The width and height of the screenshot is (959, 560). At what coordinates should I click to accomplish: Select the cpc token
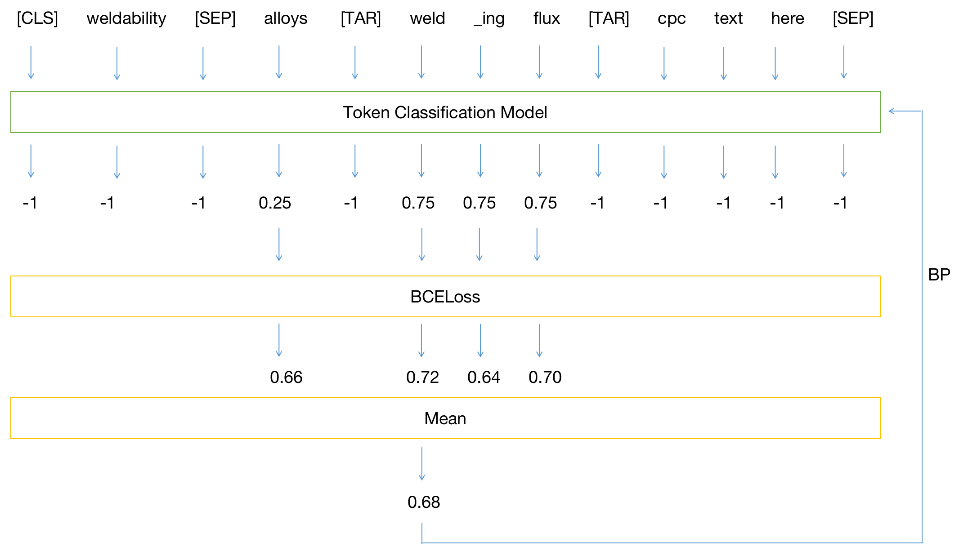tap(671, 18)
